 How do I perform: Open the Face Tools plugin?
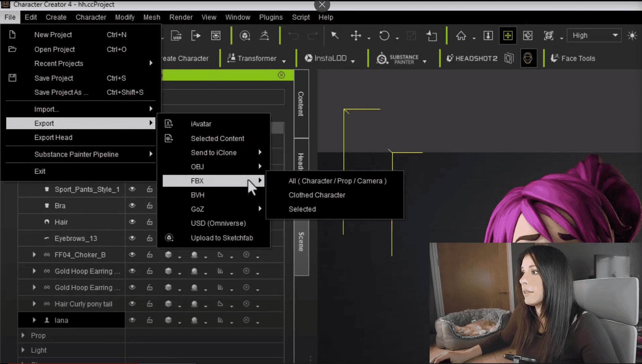coord(577,58)
